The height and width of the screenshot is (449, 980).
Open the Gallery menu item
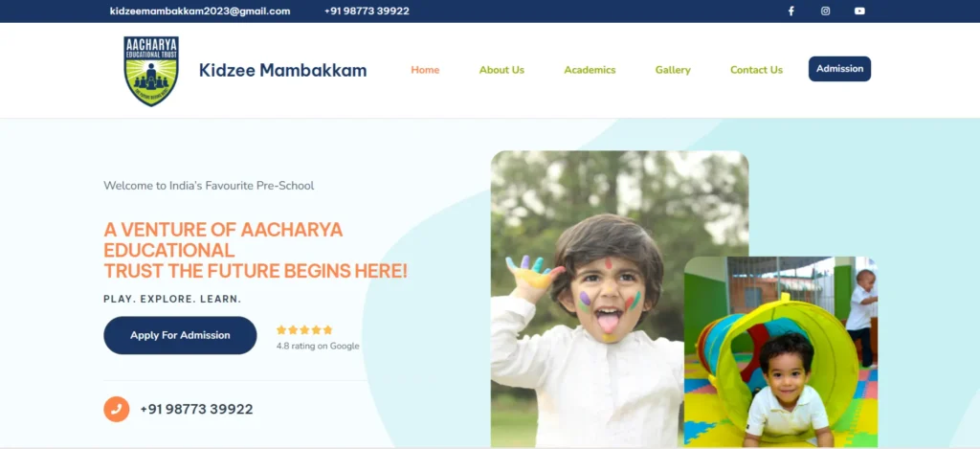(673, 70)
